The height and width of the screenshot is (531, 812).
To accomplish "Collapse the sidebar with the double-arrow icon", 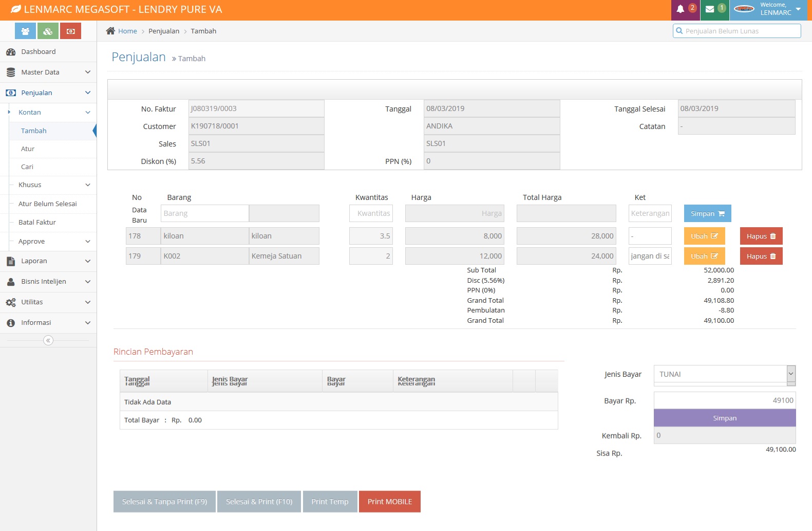I will [x=48, y=340].
